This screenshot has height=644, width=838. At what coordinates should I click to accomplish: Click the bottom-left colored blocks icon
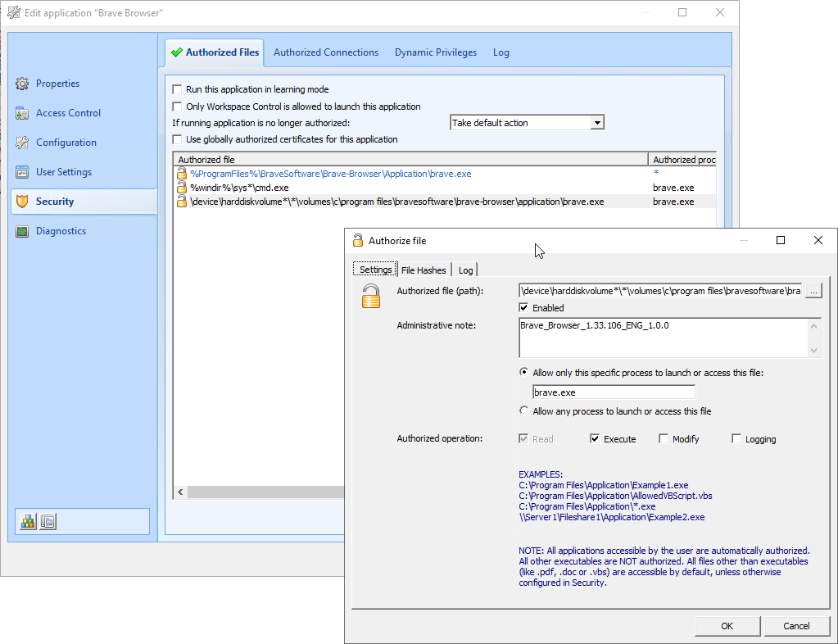tap(29, 521)
